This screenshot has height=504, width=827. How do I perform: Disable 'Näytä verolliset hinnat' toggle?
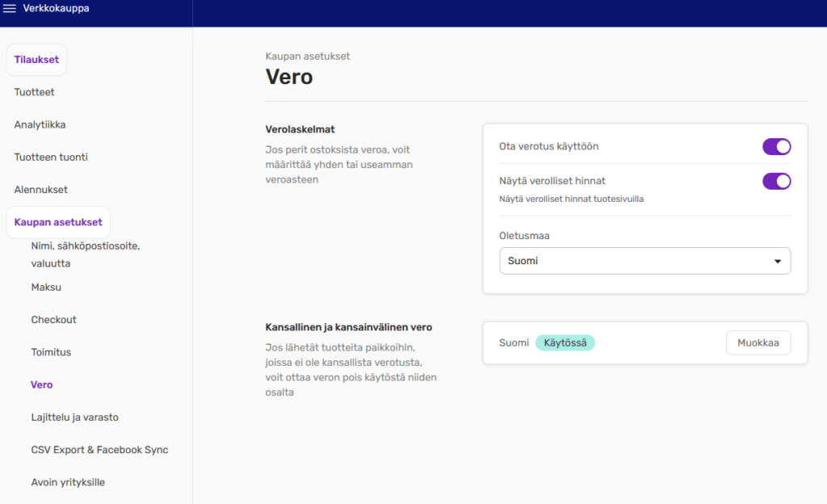click(x=776, y=181)
